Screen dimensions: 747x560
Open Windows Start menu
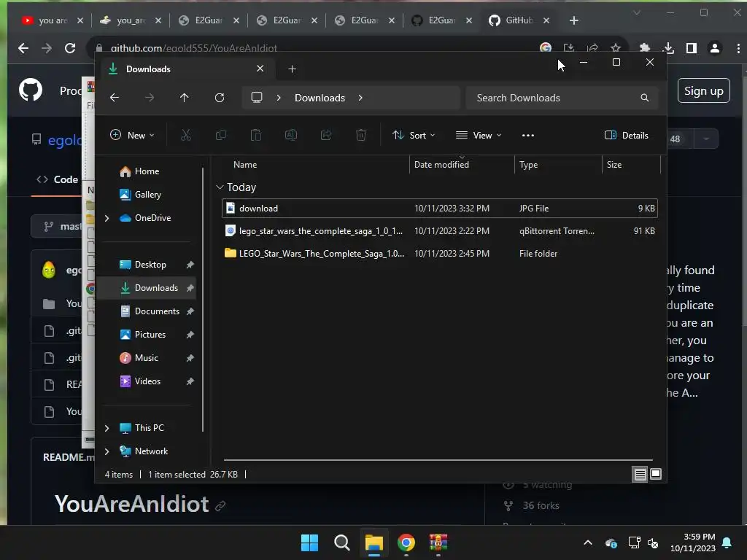[309, 542]
